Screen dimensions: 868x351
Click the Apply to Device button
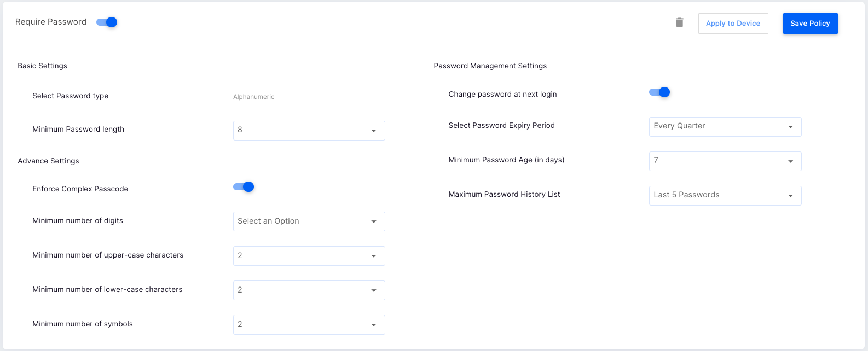[733, 24]
